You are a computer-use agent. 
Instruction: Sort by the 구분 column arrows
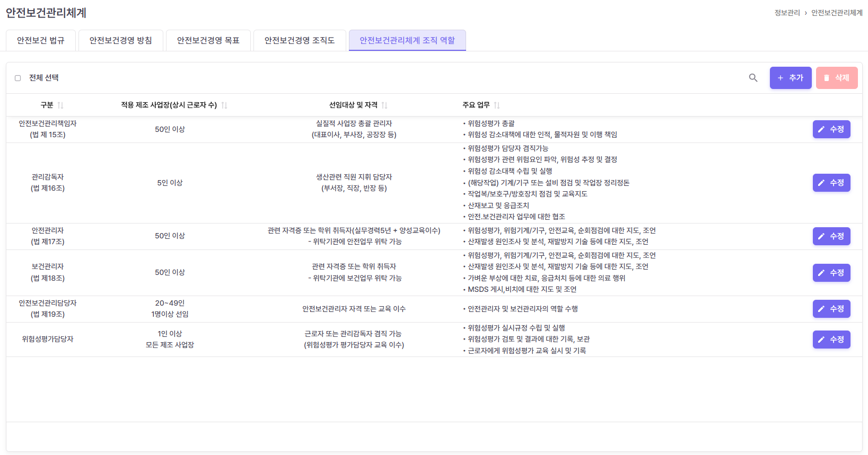60,105
